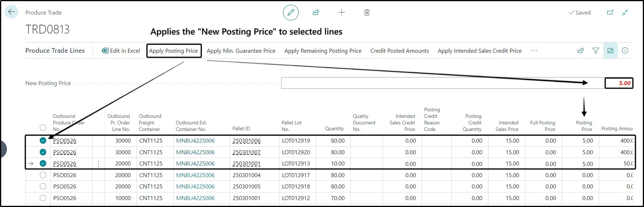Click the information circle icon
This screenshot has width=644, height=207.
click(625, 51)
